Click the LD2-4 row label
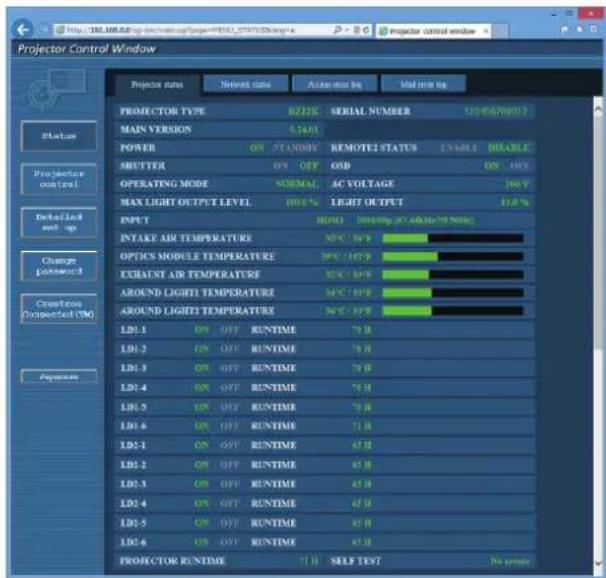The image size is (606, 578). coord(133,503)
